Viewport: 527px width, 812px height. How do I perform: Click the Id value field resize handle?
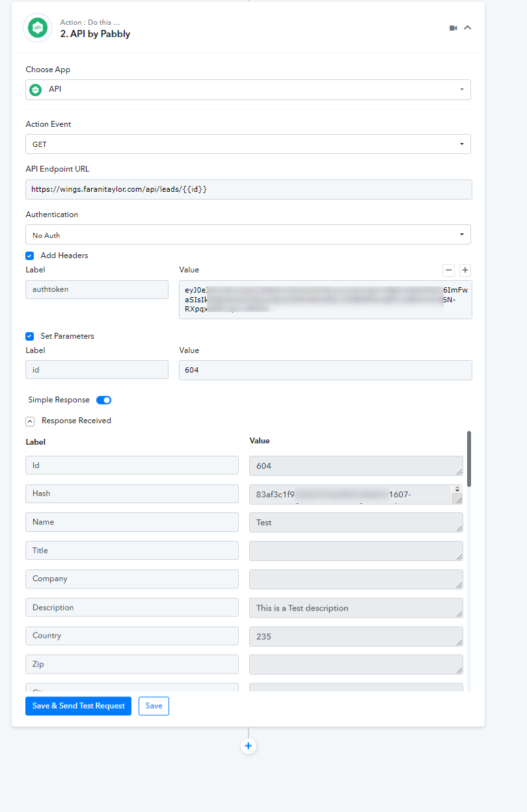tap(459, 472)
